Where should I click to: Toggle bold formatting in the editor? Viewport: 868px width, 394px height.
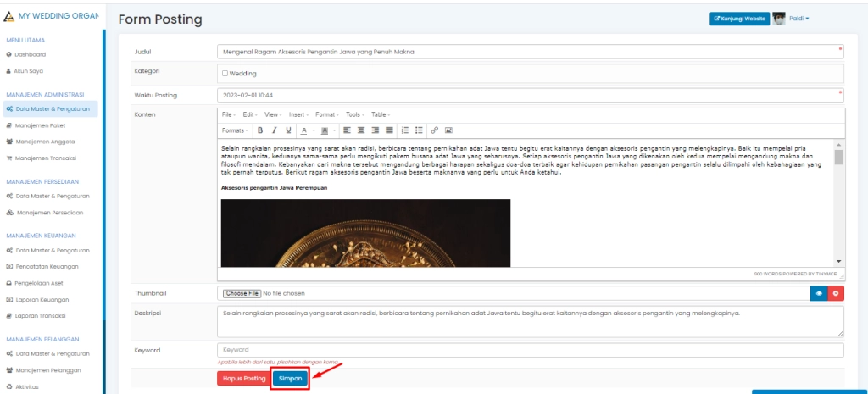[x=261, y=130]
